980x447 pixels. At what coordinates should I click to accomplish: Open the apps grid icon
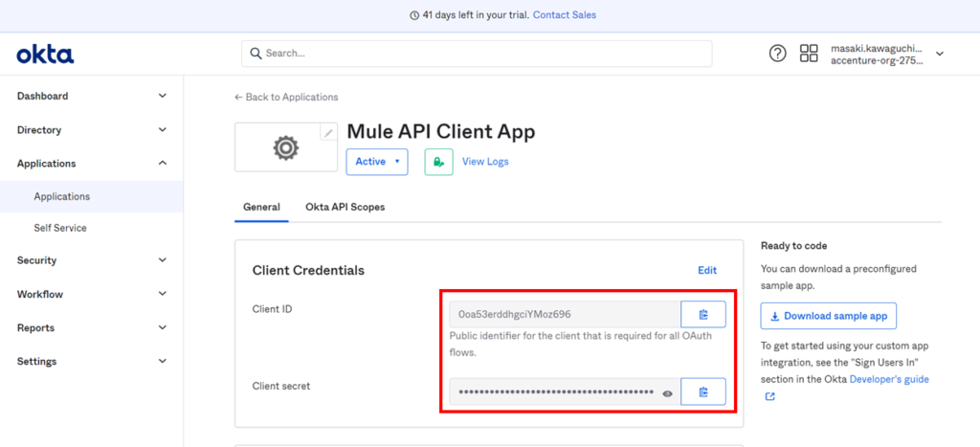(809, 54)
